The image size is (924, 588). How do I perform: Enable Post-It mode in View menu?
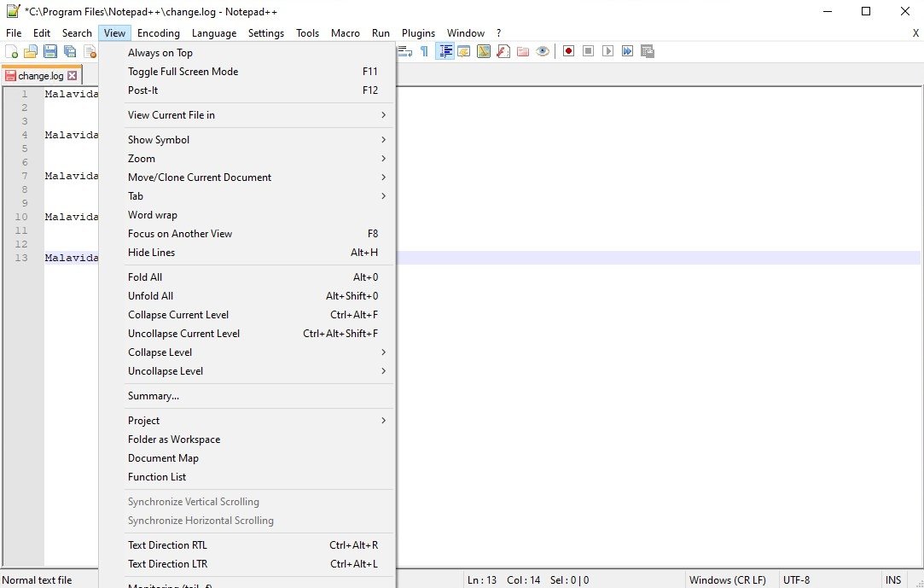[x=247, y=90]
